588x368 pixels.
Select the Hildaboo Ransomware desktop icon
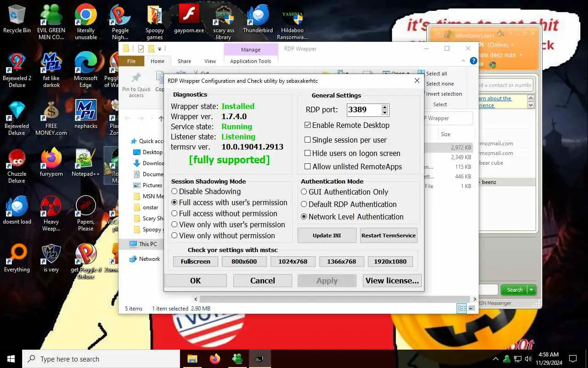click(x=293, y=22)
